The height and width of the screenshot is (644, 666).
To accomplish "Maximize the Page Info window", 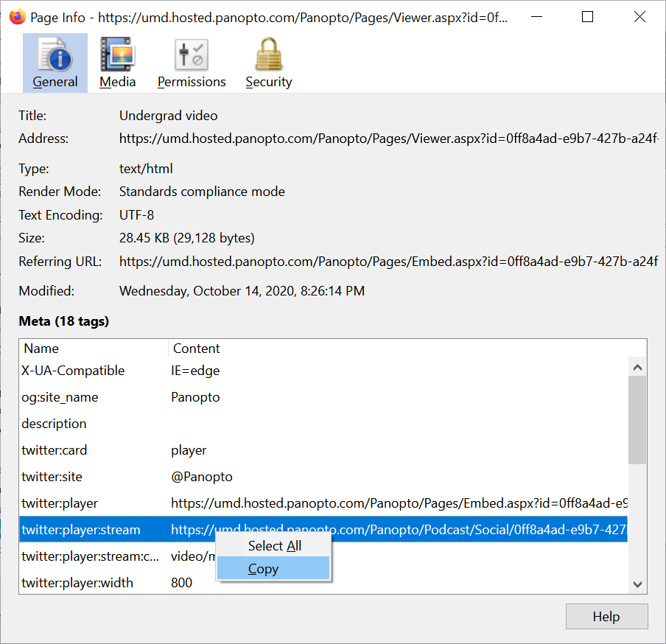I will tap(587, 17).
